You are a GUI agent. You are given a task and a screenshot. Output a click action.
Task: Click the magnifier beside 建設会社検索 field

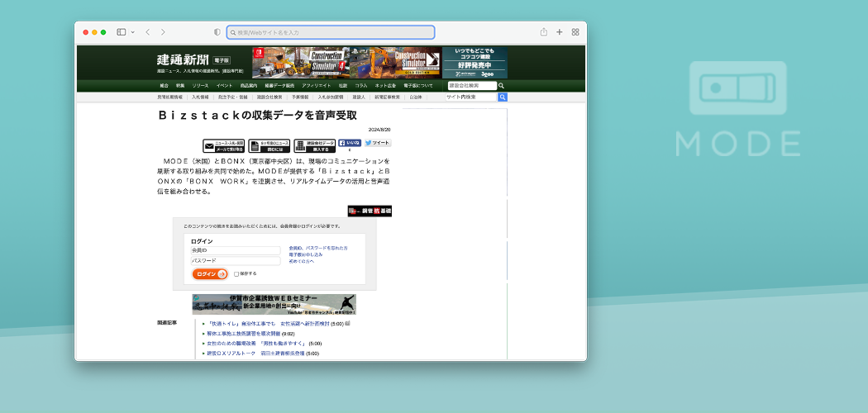502,86
